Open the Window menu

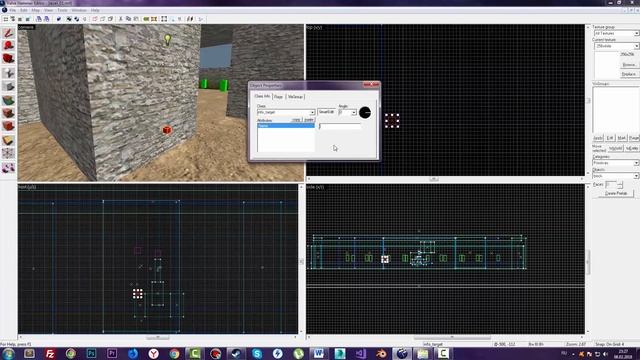[79, 10]
